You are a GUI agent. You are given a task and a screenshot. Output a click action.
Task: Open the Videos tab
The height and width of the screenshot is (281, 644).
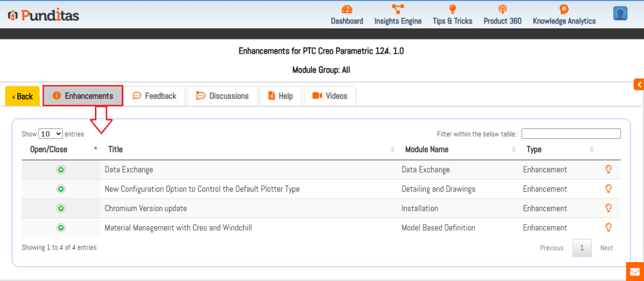330,96
